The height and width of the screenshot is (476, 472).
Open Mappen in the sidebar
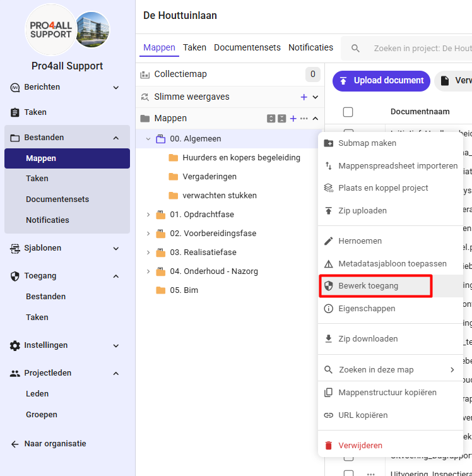click(x=67, y=158)
